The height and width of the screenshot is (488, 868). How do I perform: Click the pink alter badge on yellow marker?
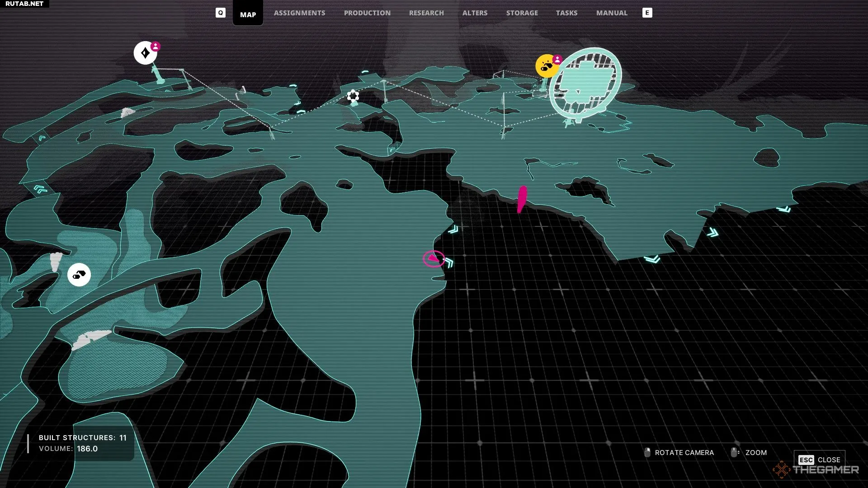click(x=557, y=59)
